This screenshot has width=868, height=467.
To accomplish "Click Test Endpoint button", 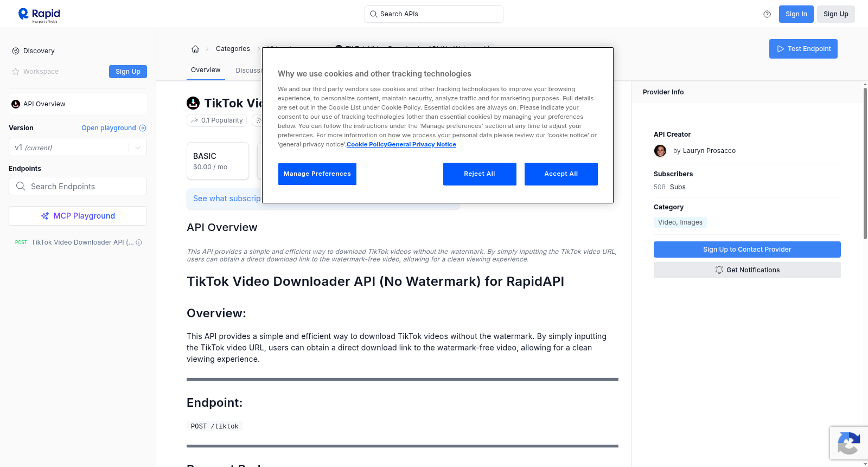I will 803,49.
